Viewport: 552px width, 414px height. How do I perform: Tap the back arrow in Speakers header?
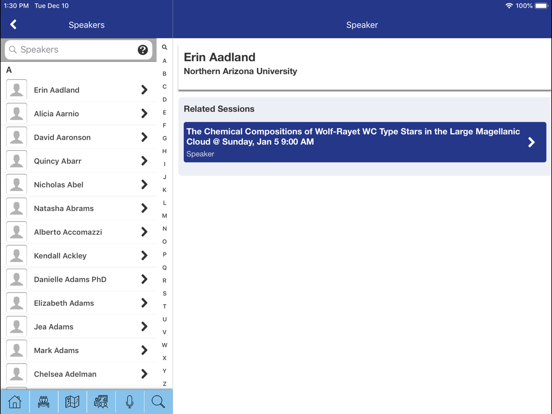click(x=13, y=24)
